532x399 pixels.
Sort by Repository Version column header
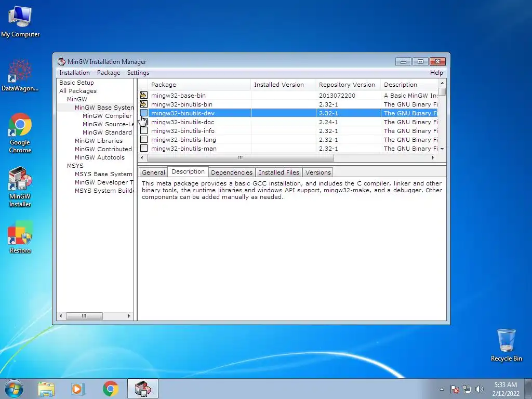[348, 85]
